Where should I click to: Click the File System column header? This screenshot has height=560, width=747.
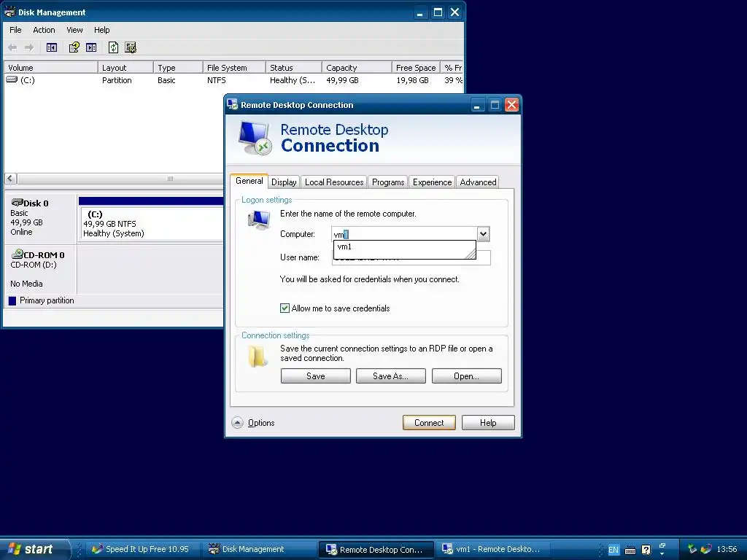click(x=234, y=68)
